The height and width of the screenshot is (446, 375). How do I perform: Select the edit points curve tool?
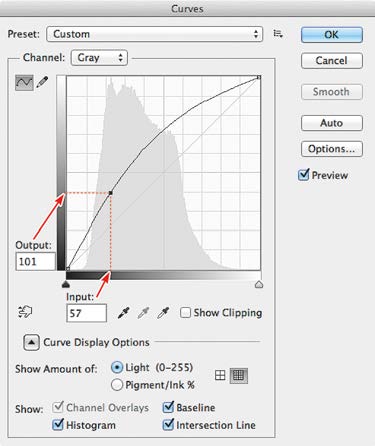pos(24,82)
